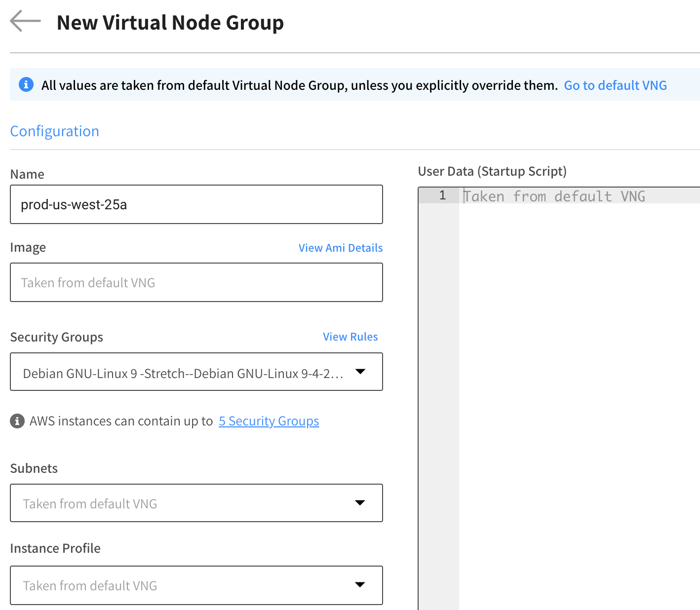Click the New Virtual Node Group title
This screenshot has height=610, width=700.
coord(170,23)
